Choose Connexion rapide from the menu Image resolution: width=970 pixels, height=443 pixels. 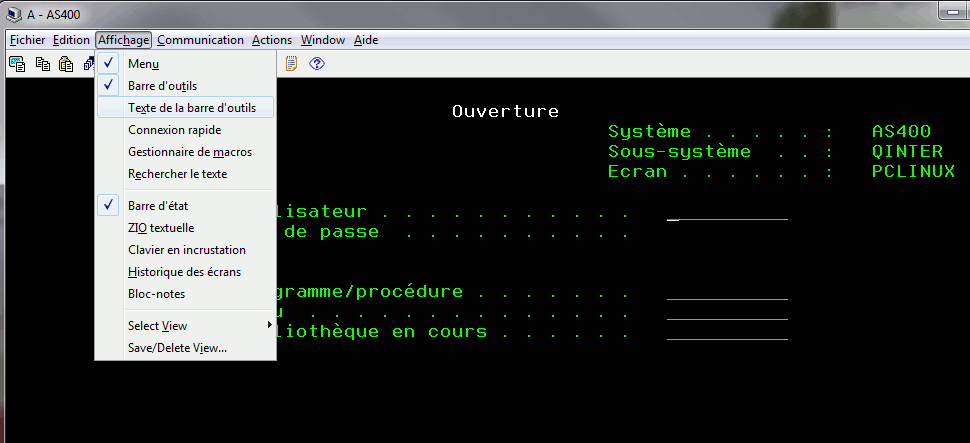click(x=174, y=130)
